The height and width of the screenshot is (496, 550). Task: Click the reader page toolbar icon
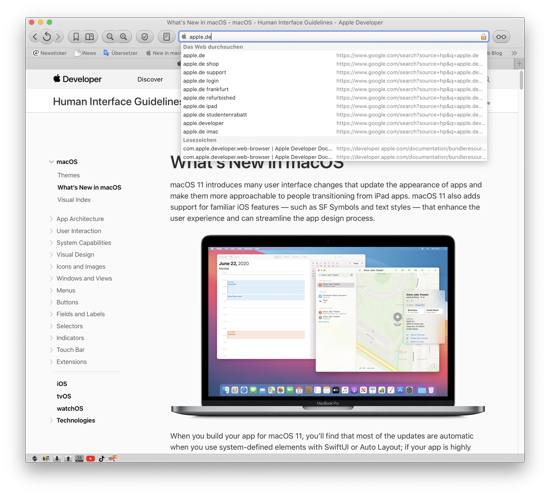[x=166, y=36]
